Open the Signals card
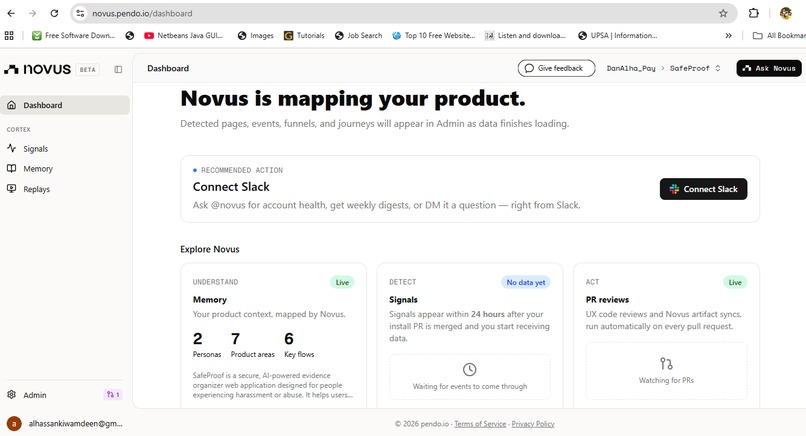 coord(470,336)
